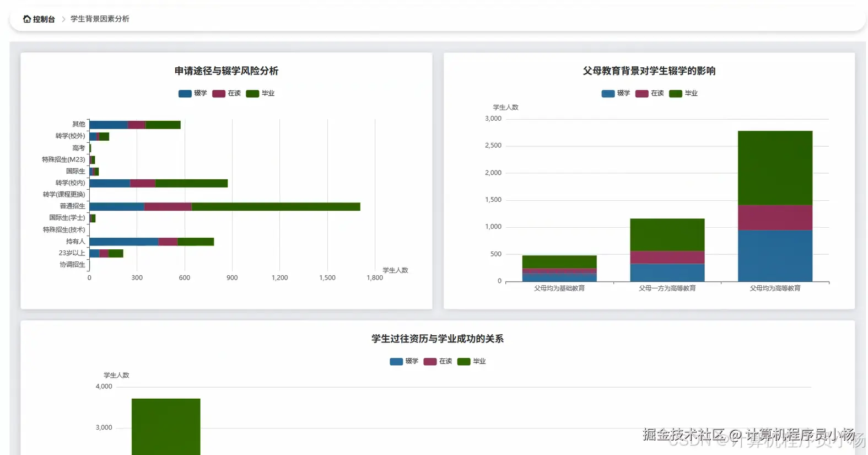Click the 转学(课程更换) axis label
This screenshot has height=455, width=868.
tap(64, 195)
